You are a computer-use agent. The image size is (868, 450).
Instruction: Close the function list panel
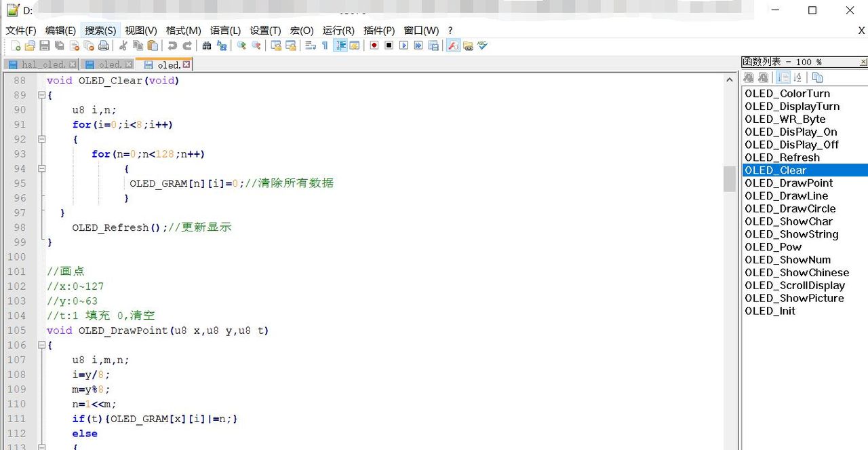coord(863,62)
